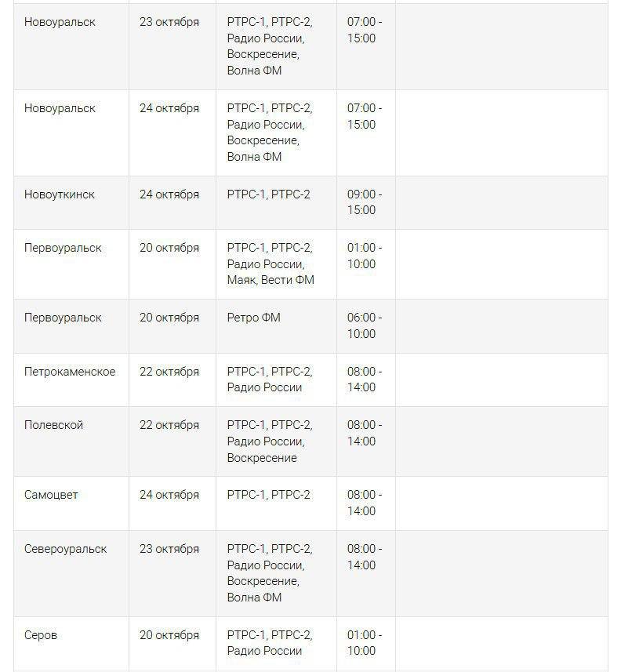Viewport: 621px width, 672px height.
Task: Select the channels cell in Самоцвет row
Action: [x=268, y=495]
